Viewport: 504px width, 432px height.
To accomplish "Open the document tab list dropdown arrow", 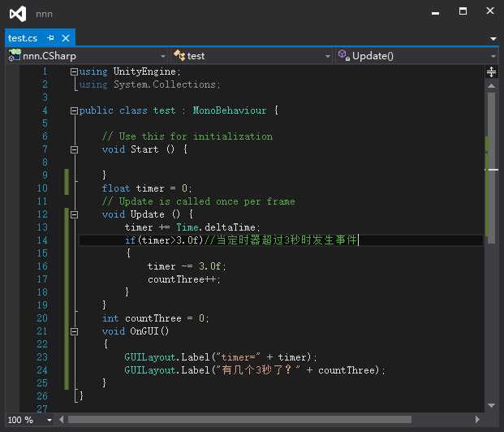I will 493,39.
